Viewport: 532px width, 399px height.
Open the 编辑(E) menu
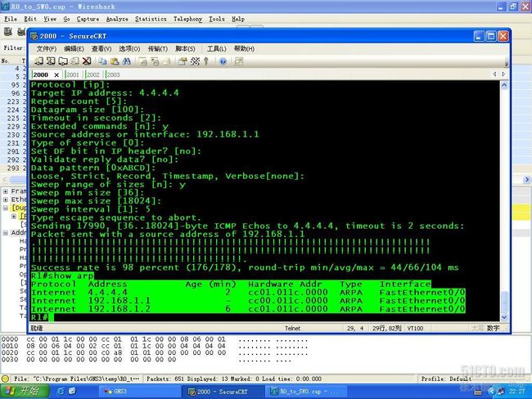coord(74,49)
